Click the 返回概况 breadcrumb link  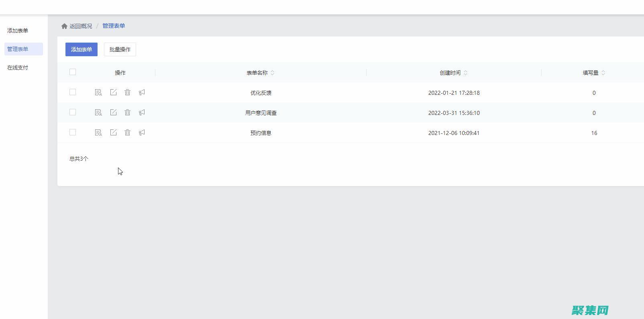click(x=81, y=26)
